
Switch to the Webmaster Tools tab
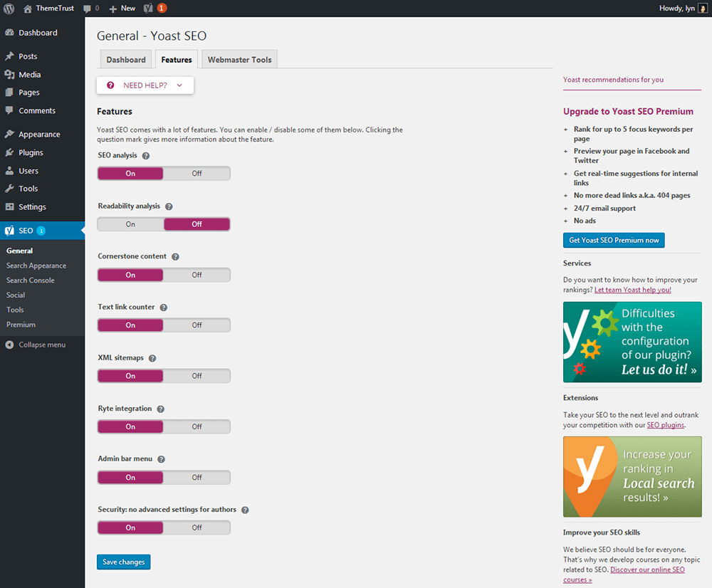point(239,60)
